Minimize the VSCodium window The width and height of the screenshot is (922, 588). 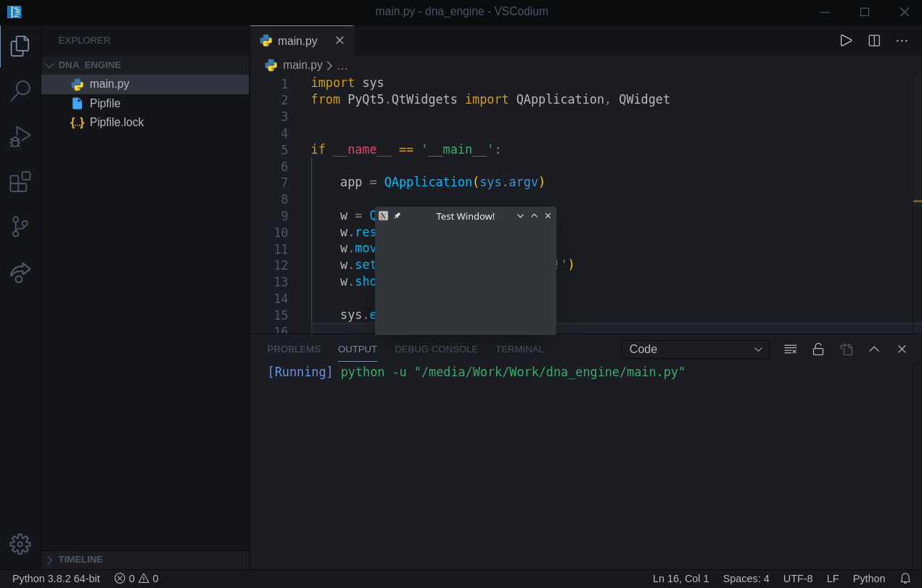point(825,12)
